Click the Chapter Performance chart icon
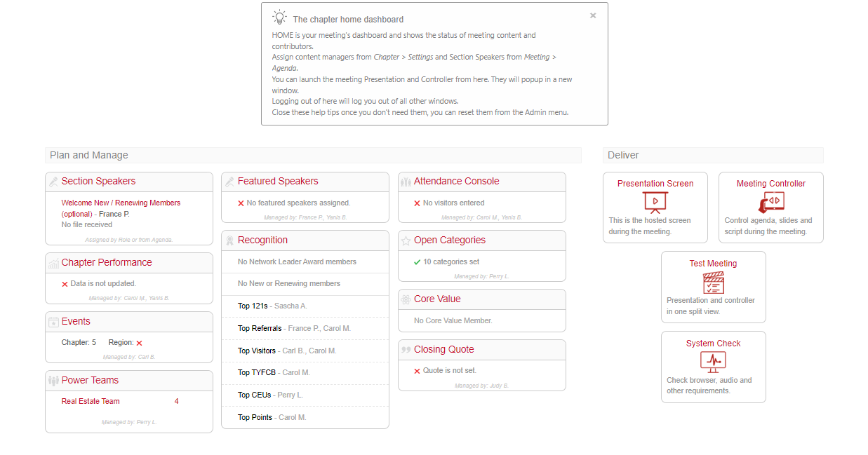The width and height of the screenshot is (868, 455). (53, 263)
